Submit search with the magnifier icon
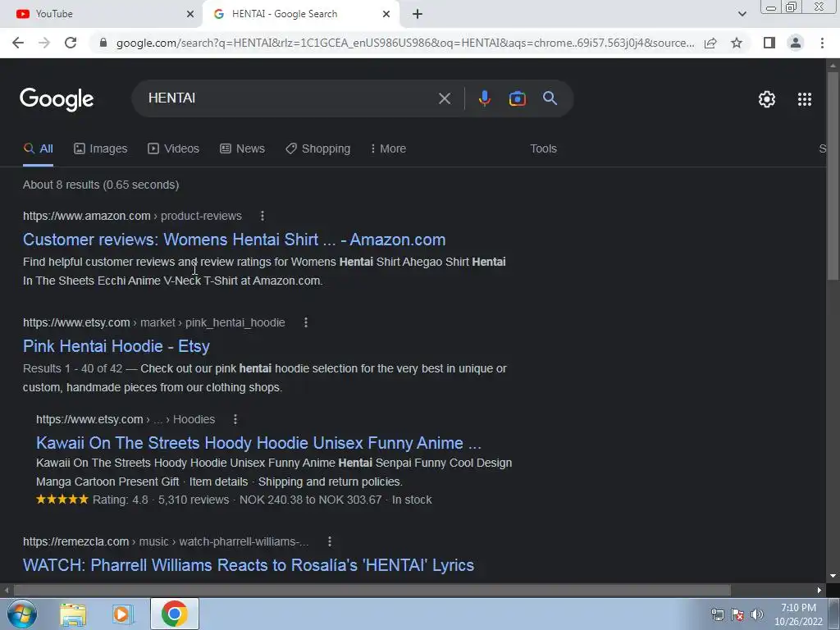Screen dimensions: 840x630 pos(550,98)
